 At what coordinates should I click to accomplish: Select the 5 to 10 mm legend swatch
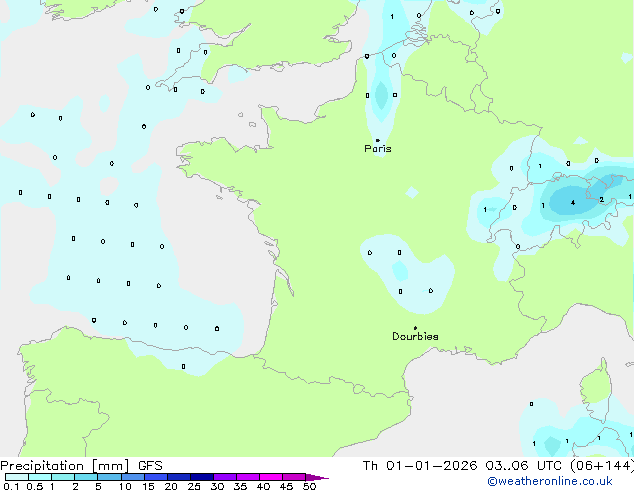109,477
